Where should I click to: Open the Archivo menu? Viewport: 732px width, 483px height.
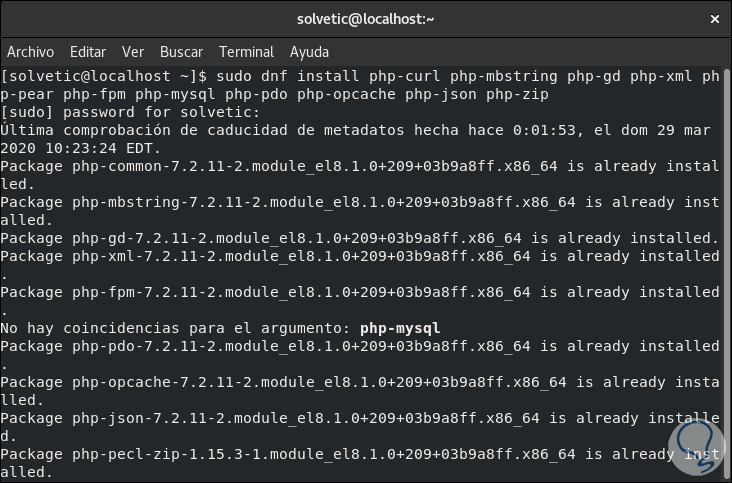pos(30,52)
